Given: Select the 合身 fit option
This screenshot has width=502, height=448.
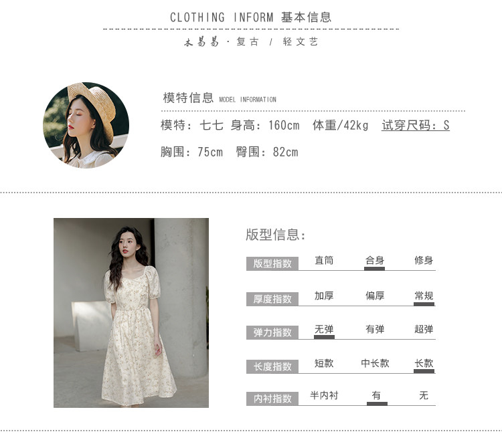Looking at the screenshot, I should [375, 260].
